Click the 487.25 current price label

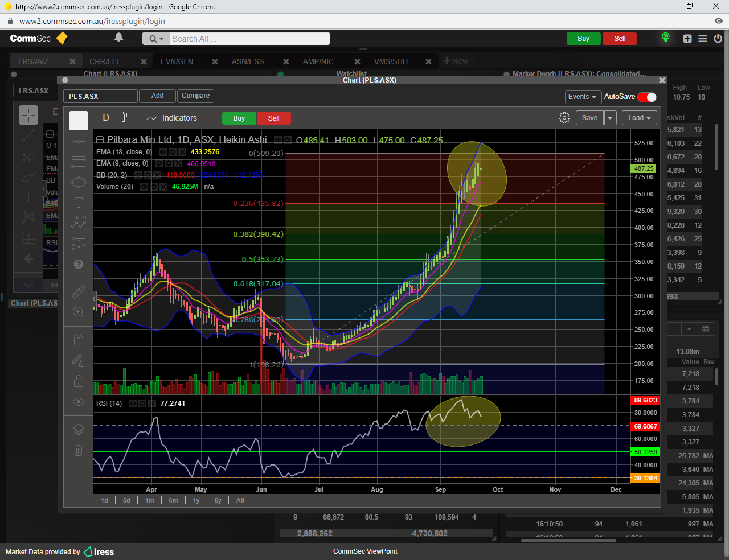point(644,168)
